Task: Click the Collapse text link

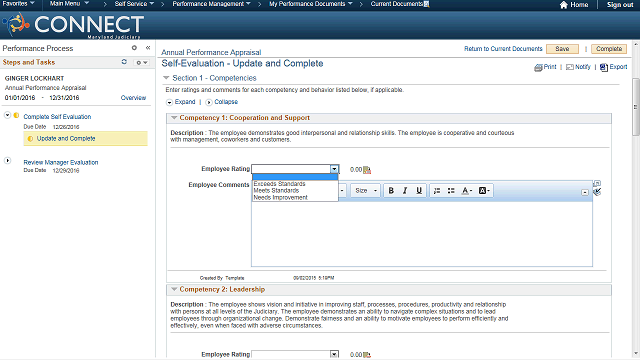Action: coord(226,102)
